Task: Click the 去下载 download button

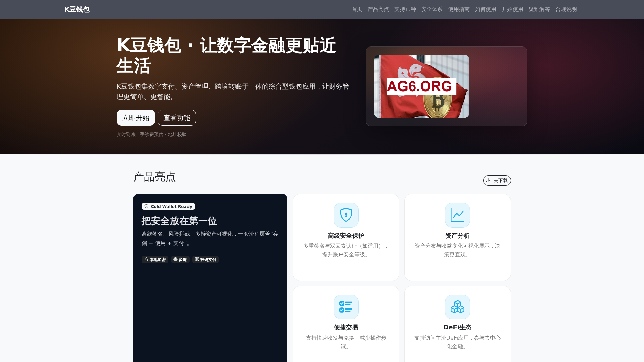Action: click(497, 180)
